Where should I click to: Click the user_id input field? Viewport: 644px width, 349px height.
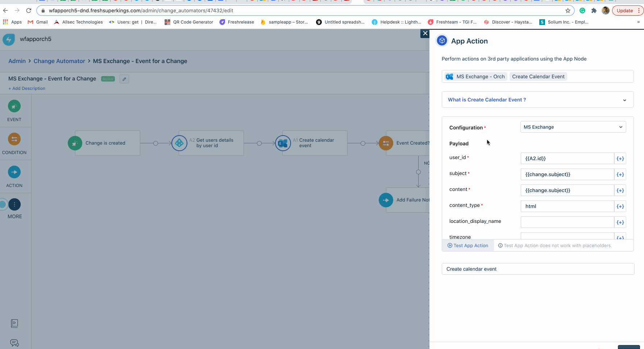tap(567, 158)
